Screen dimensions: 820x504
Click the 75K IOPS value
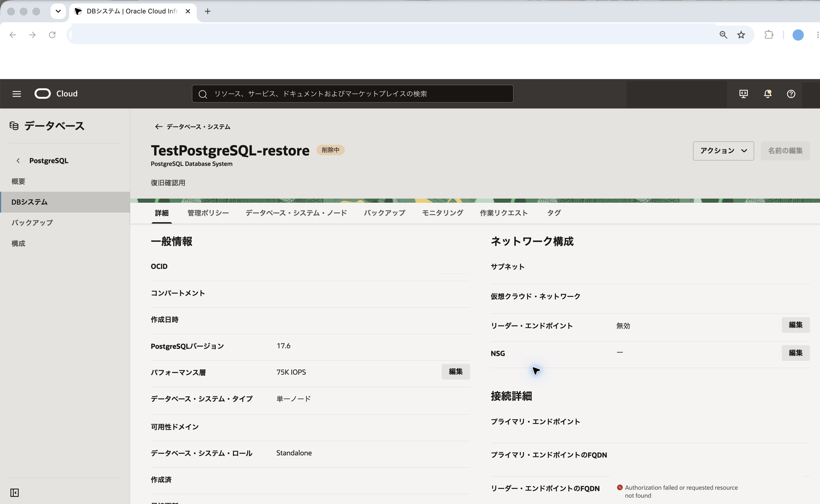(291, 372)
